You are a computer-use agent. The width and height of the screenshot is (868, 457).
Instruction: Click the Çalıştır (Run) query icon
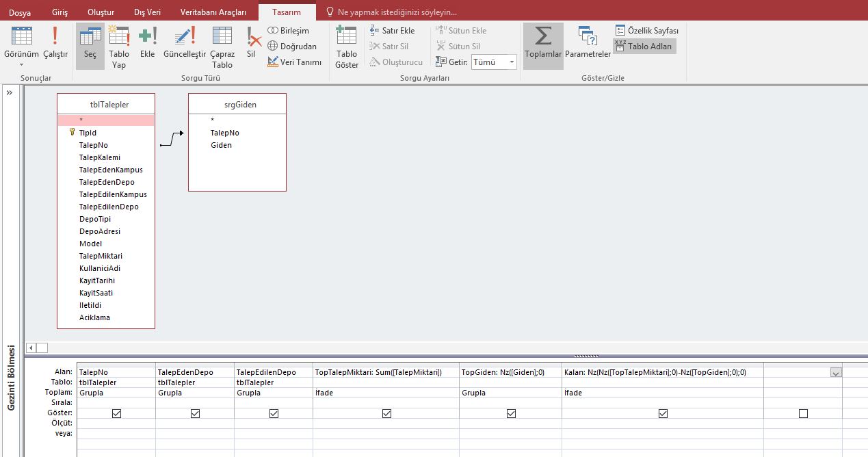[x=55, y=42]
